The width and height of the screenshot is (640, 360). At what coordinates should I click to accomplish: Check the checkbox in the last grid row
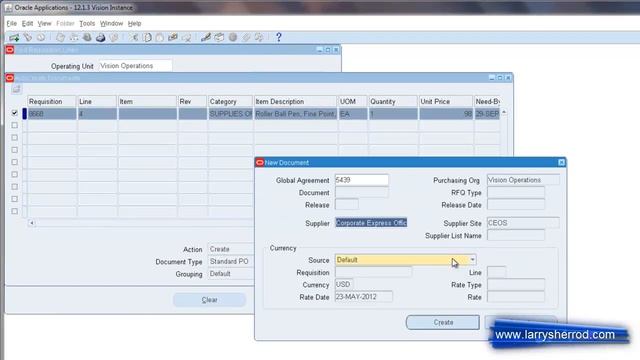click(15, 211)
